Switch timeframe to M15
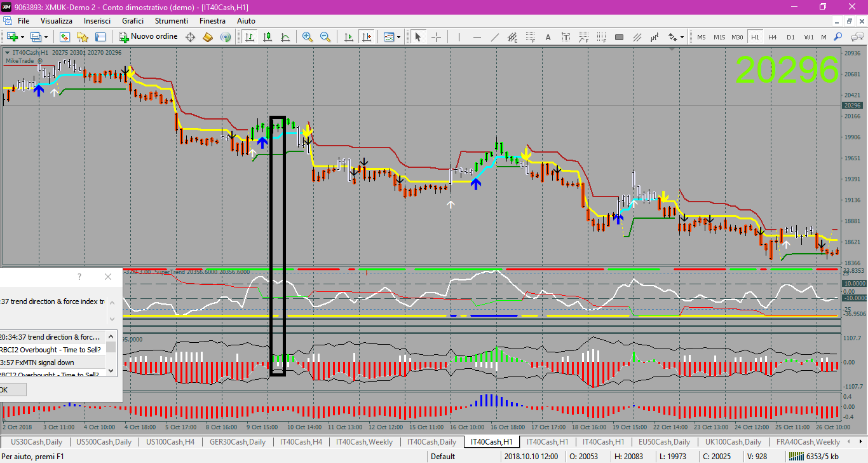 coord(719,37)
